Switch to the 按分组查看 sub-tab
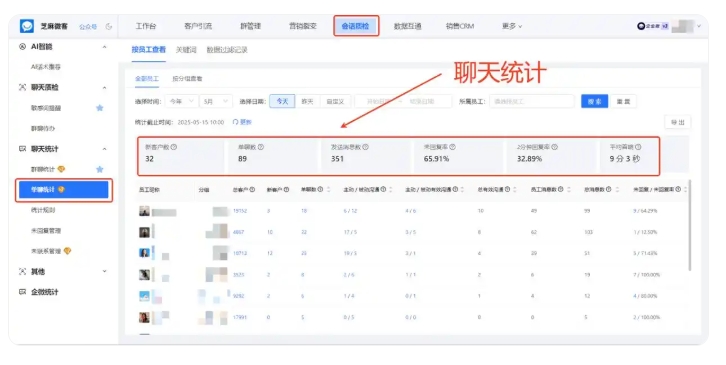726x365 pixels. [187, 78]
